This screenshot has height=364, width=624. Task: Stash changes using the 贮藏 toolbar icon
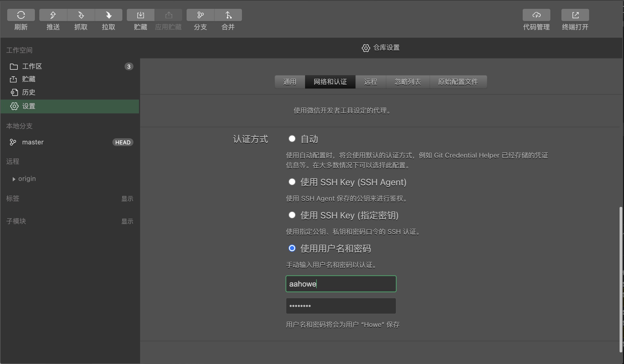click(x=141, y=15)
